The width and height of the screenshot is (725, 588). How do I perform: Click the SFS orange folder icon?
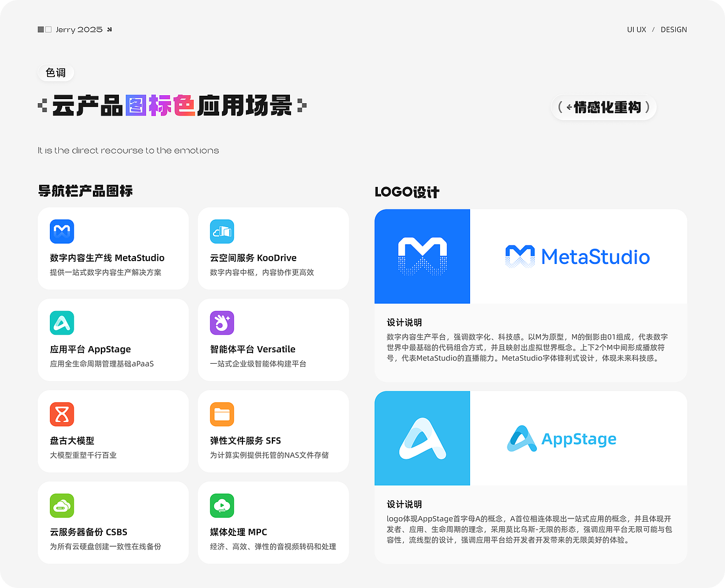222,414
